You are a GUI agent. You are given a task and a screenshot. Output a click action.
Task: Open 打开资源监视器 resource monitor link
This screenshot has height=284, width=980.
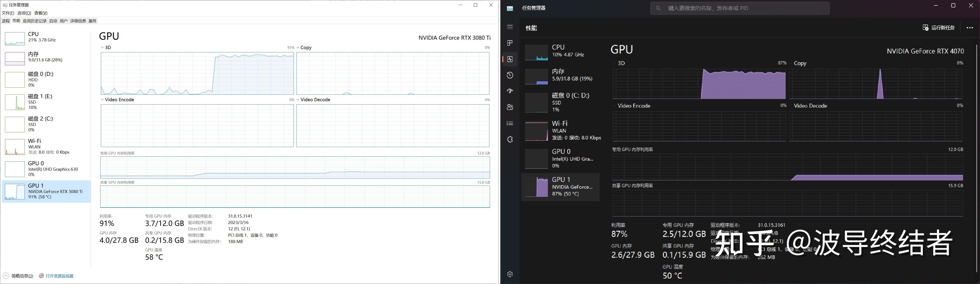[59, 276]
